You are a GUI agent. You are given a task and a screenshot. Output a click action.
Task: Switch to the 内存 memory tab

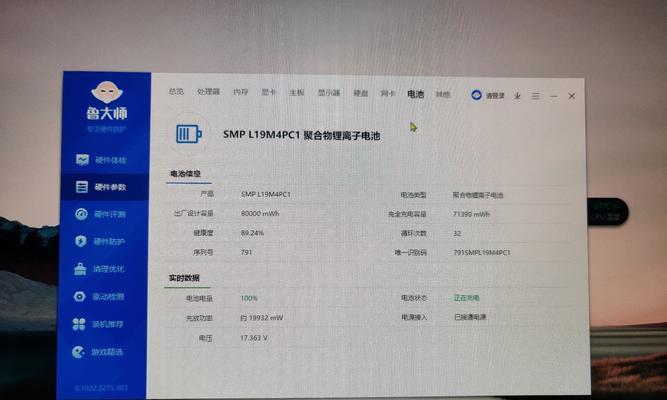[240, 92]
